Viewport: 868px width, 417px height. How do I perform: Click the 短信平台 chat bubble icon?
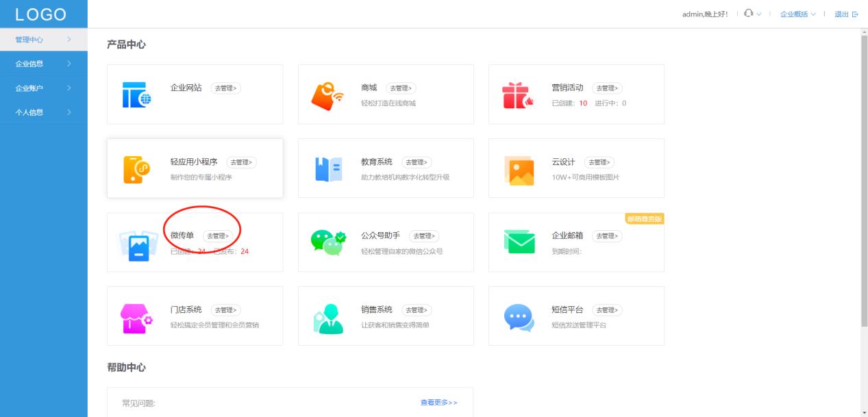518,316
